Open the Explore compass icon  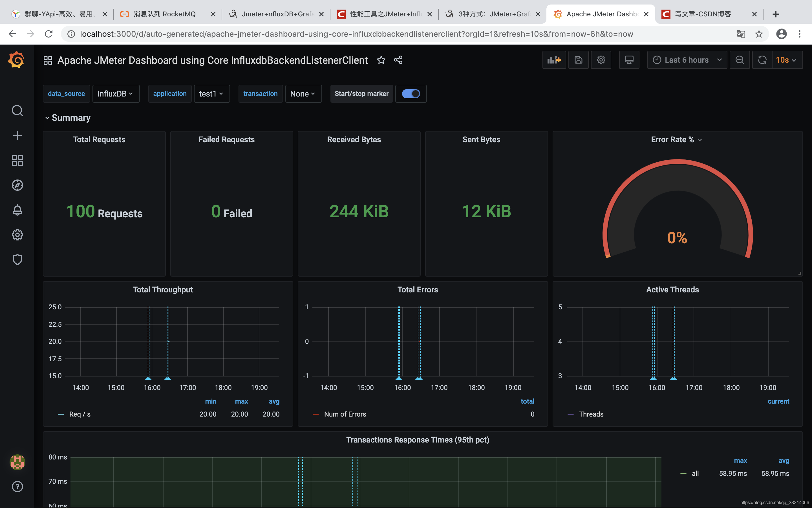coord(17,185)
